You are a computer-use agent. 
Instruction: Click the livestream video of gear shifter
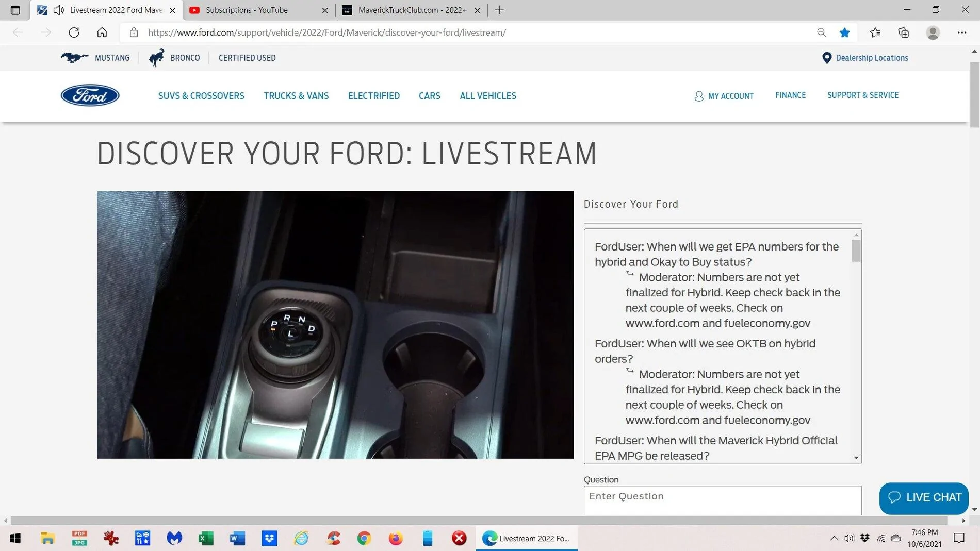click(x=335, y=325)
